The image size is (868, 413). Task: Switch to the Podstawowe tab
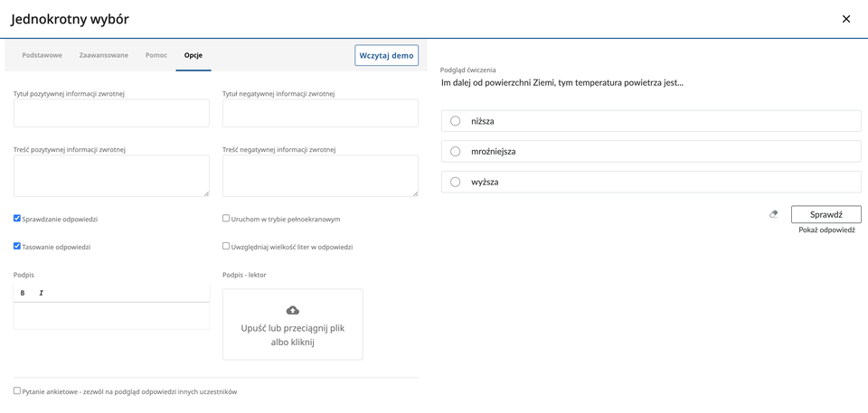42,55
